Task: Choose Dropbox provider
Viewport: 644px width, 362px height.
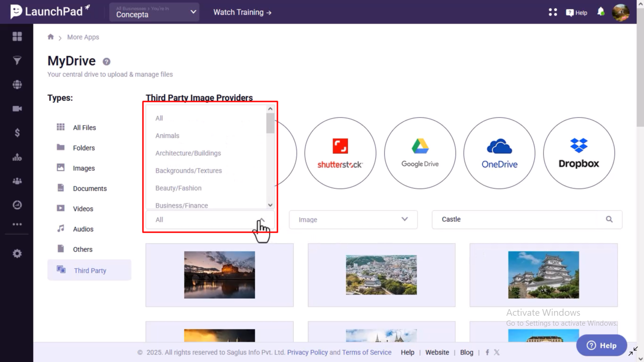Action: tap(579, 153)
